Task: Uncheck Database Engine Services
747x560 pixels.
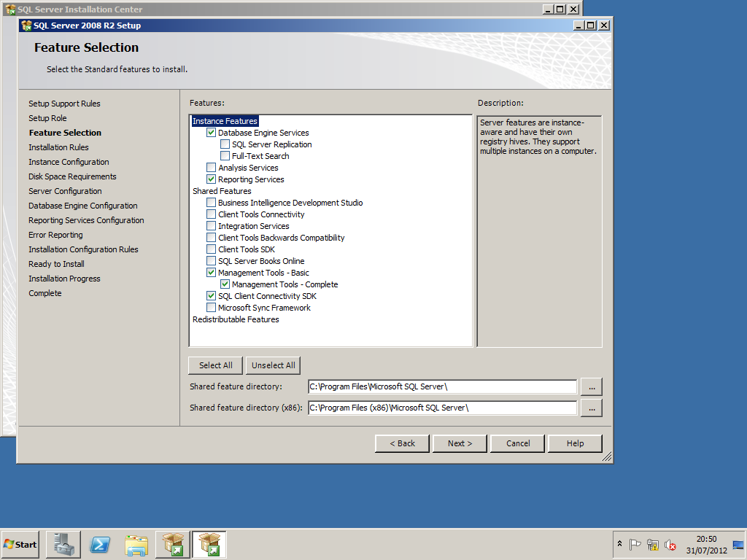Action: [x=211, y=133]
